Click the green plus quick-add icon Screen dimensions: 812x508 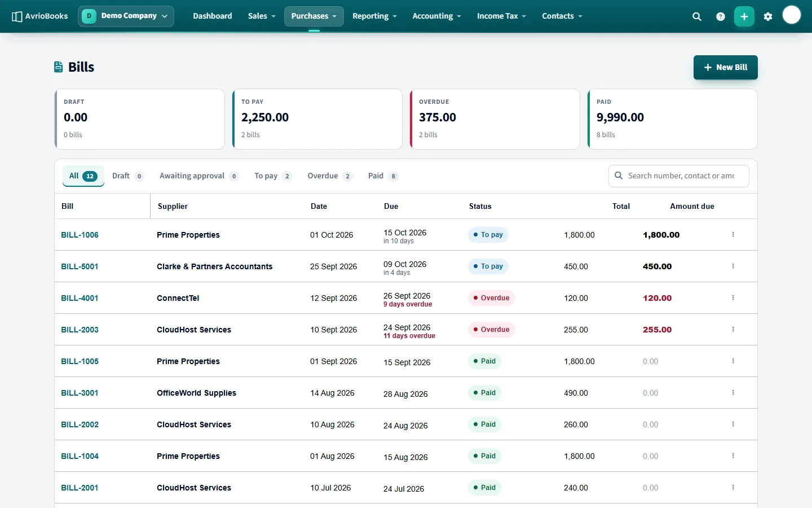click(744, 16)
